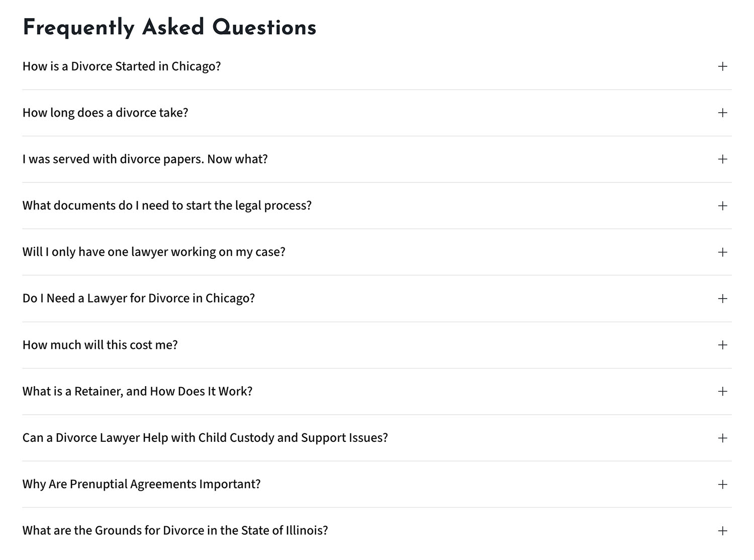Click plus icon next to "How long does a divorce take?"
This screenshot has width=754, height=560.
722,113
